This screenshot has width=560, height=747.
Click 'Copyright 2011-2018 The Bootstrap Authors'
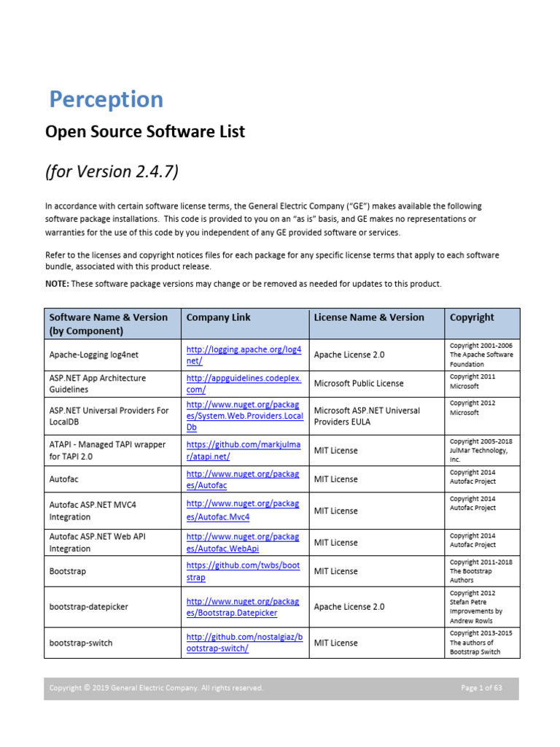[x=481, y=570]
